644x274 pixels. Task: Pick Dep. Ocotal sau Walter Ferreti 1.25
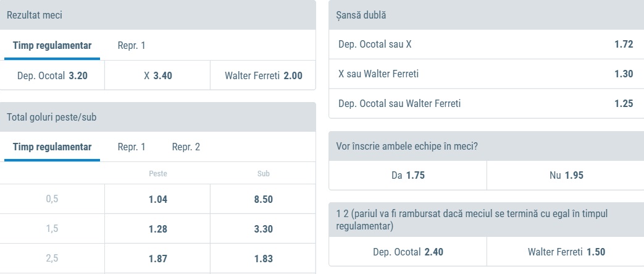click(x=485, y=104)
